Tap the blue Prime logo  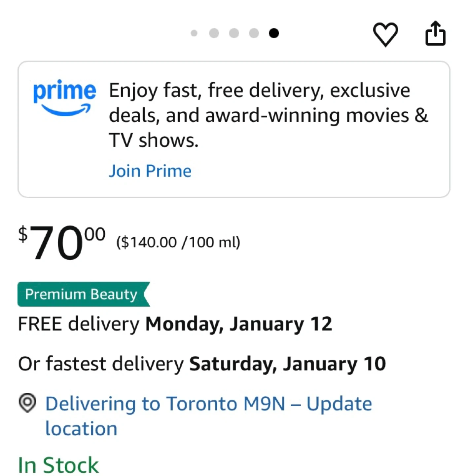(x=64, y=97)
